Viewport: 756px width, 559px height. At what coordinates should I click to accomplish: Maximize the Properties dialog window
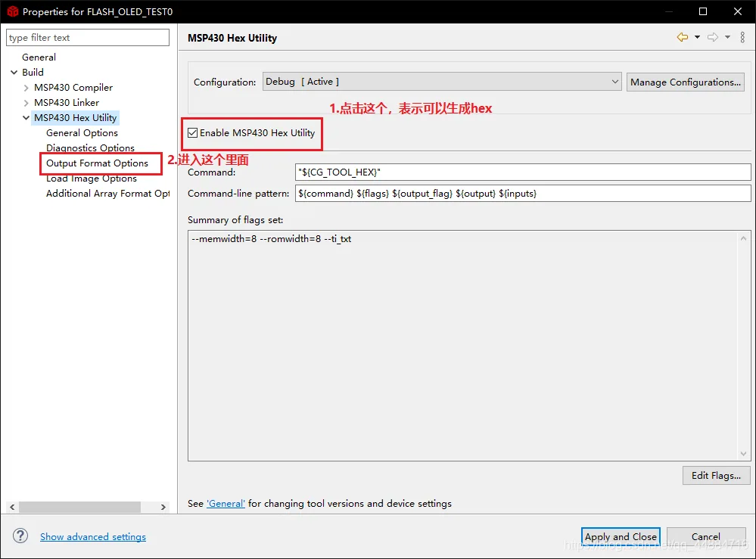click(703, 11)
